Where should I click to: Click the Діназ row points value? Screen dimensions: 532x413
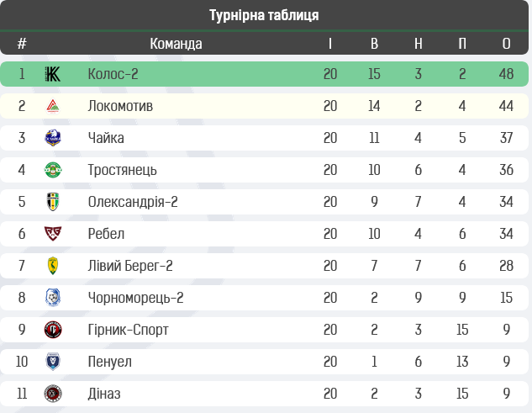[x=506, y=394]
